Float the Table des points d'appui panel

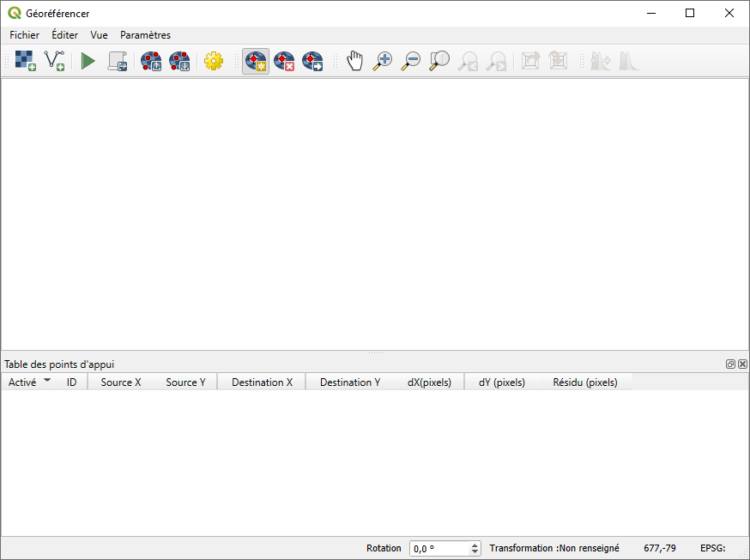click(x=730, y=364)
